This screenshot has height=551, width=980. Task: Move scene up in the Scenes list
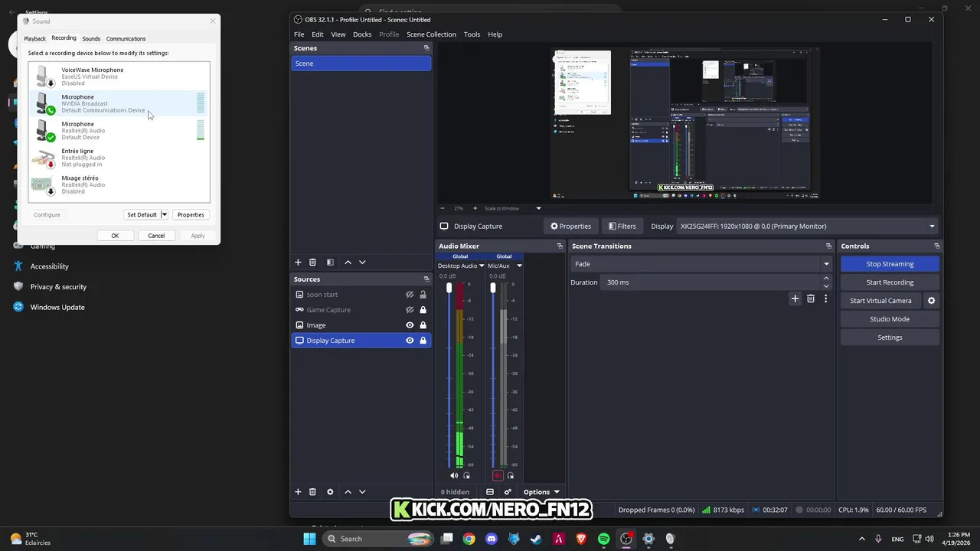click(x=348, y=262)
